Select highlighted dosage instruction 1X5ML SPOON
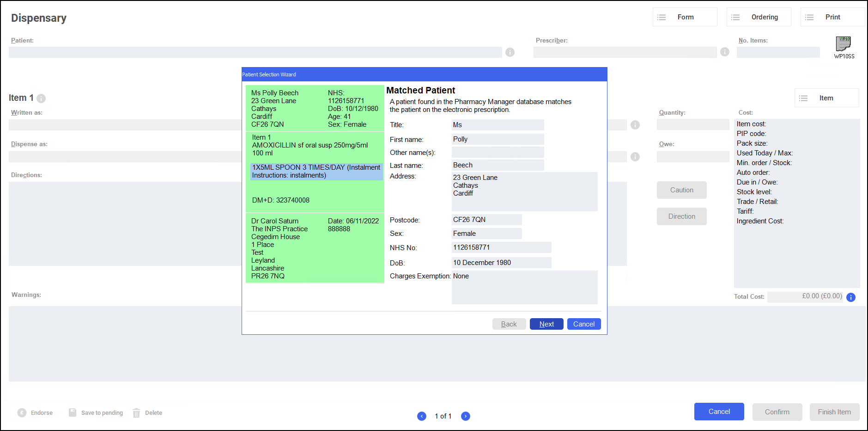Screen dimensions: 868x431 coord(316,172)
